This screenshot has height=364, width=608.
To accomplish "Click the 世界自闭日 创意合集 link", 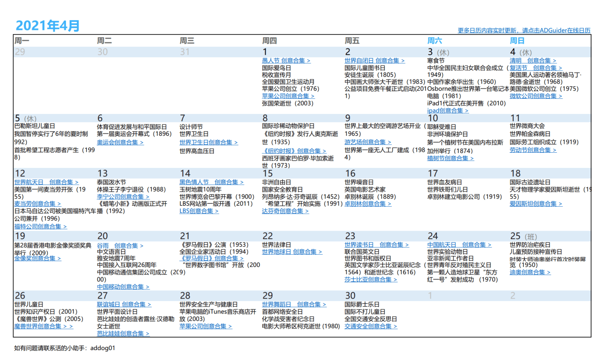I will click(x=374, y=61).
